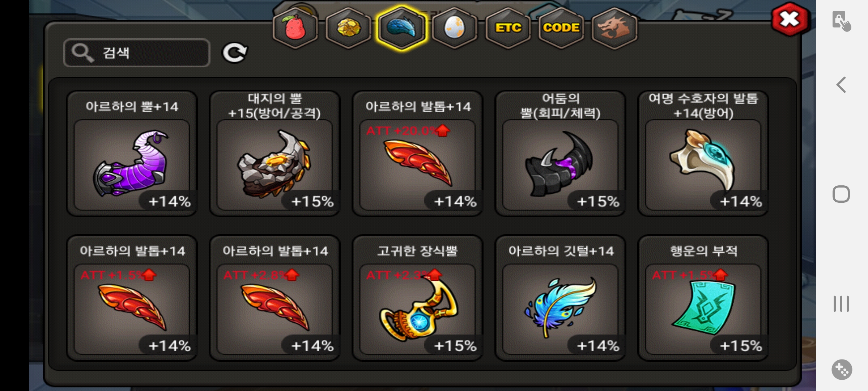Viewport: 868px width, 391px height.
Task: Tap the Android back arrow
Action: [x=841, y=85]
